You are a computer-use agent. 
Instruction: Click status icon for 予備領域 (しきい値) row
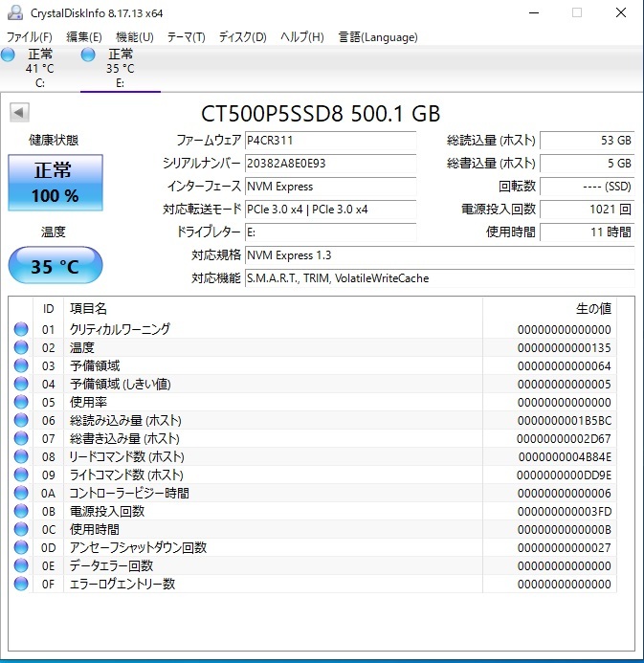(21, 384)
